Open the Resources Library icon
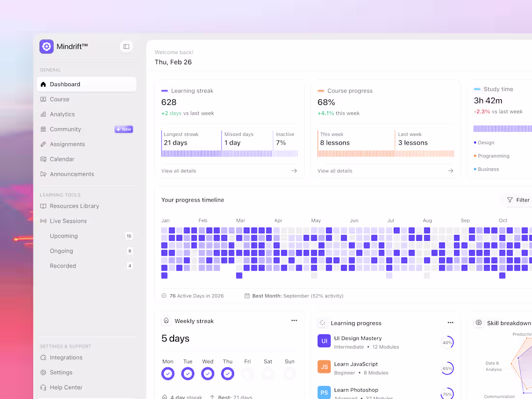Image resolution: width=532 pixels, height=399 pixels. pos(44,206)
